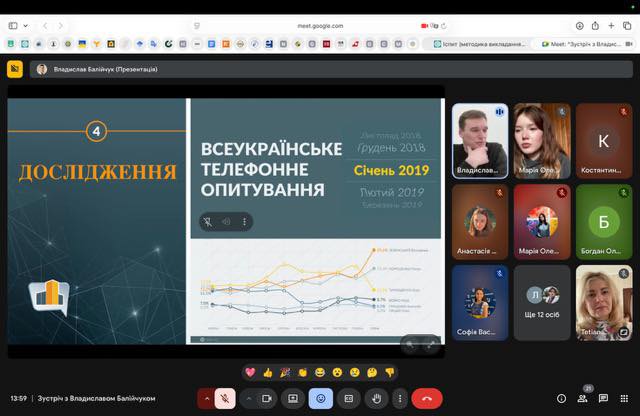Screen dimensions: 640x416
Task: Send the heart emoji reaction
Action: pyautogui.click(x=250, y=372)
